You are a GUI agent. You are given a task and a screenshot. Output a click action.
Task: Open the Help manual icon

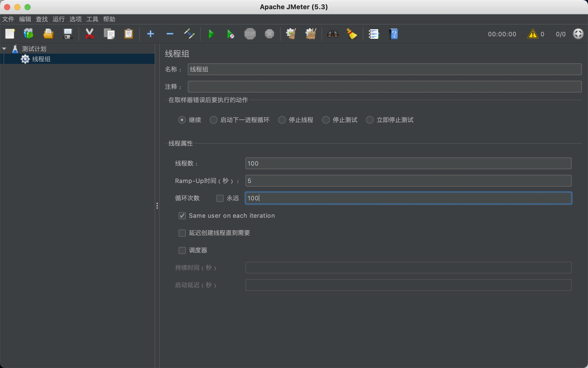[393, 34]
